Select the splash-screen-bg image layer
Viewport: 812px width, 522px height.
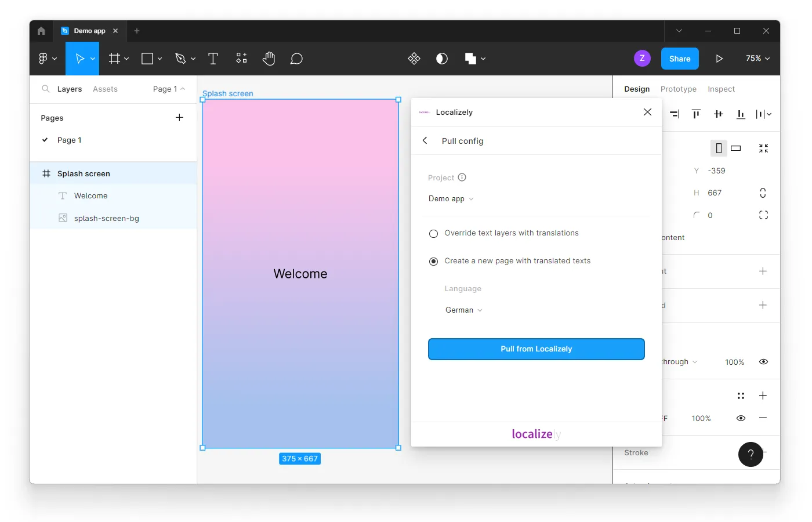(x=113, y=218)
